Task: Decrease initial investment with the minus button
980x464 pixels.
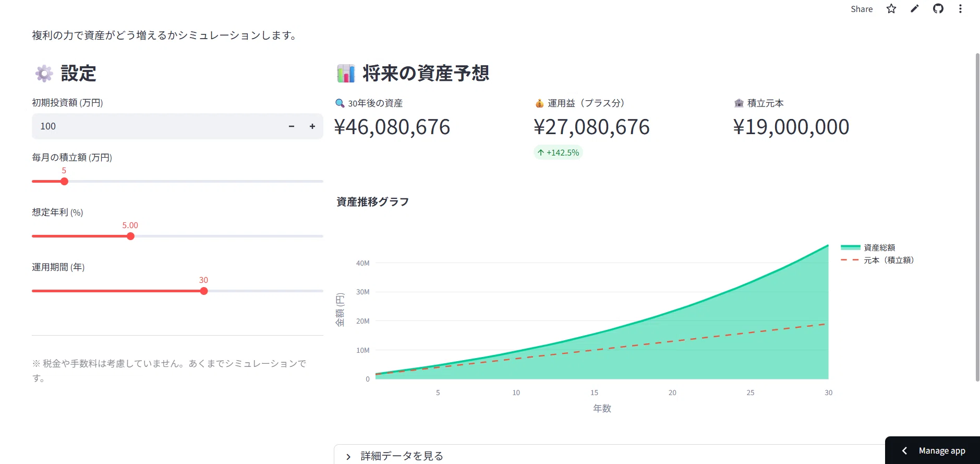Action: pos(292,126)
